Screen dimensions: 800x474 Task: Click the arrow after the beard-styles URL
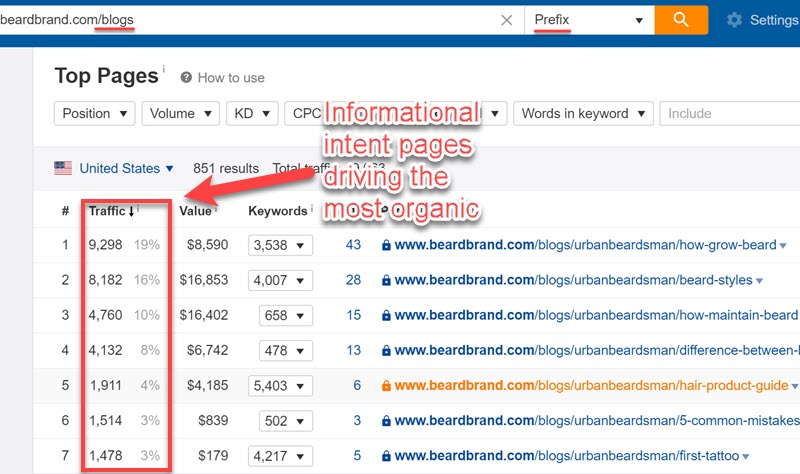759,281
